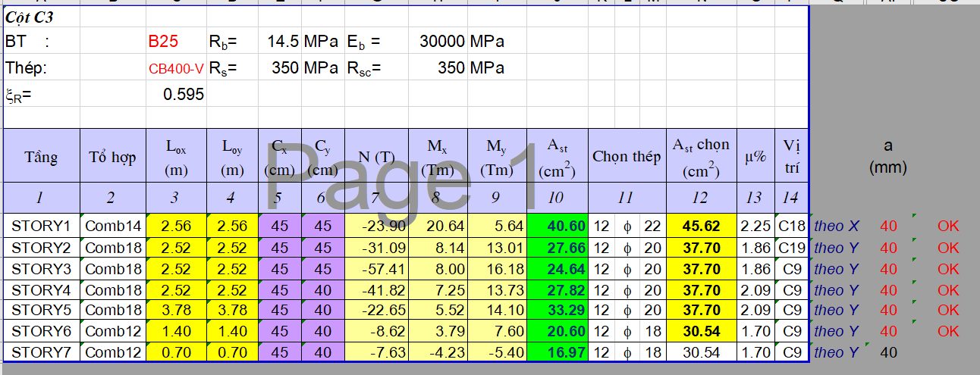Click the 30000 Eb value cell
Image resolution: width=980 pixels, height=375 pixels.
tap(441, 42)
